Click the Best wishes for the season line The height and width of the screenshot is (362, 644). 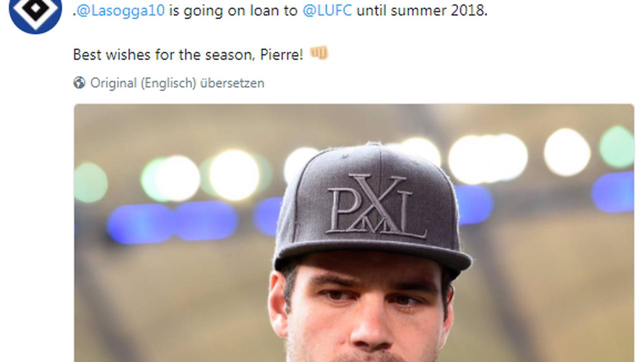tap(190, 54)
